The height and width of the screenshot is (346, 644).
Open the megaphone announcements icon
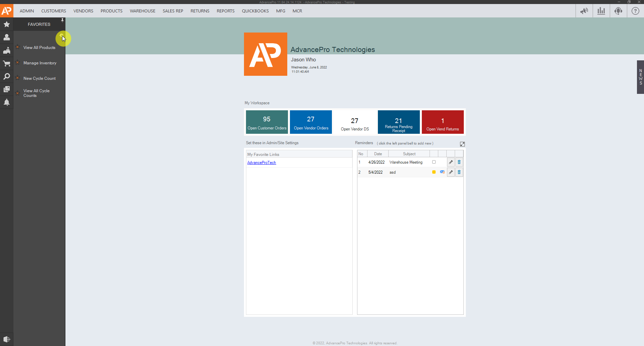[x=584, y=11]
